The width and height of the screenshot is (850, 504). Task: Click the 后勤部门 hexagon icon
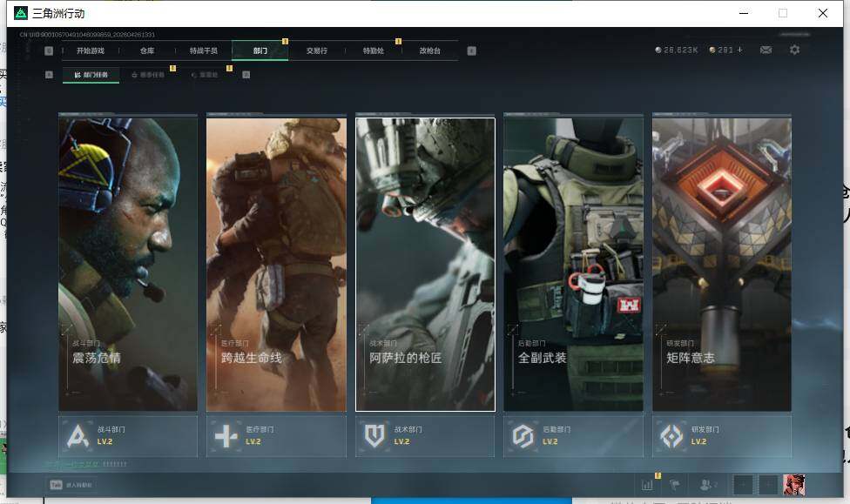click(523, 436)
